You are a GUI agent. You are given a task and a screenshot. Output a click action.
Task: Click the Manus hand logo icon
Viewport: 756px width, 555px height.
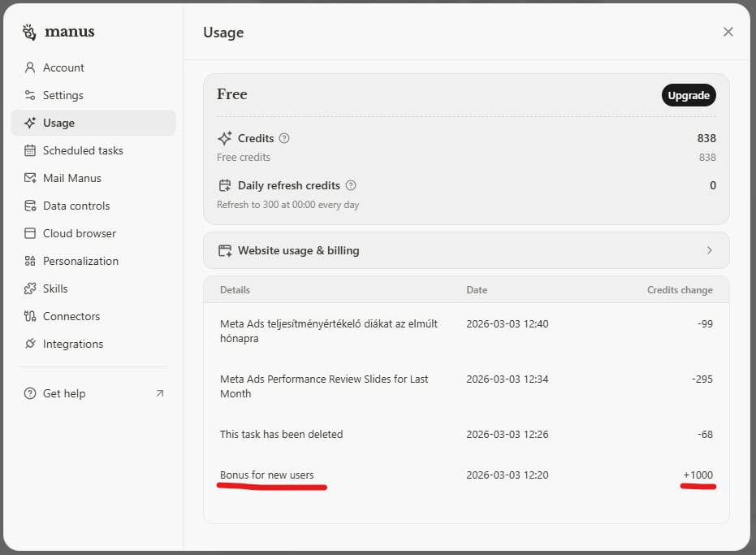click(x=30, y=33)
